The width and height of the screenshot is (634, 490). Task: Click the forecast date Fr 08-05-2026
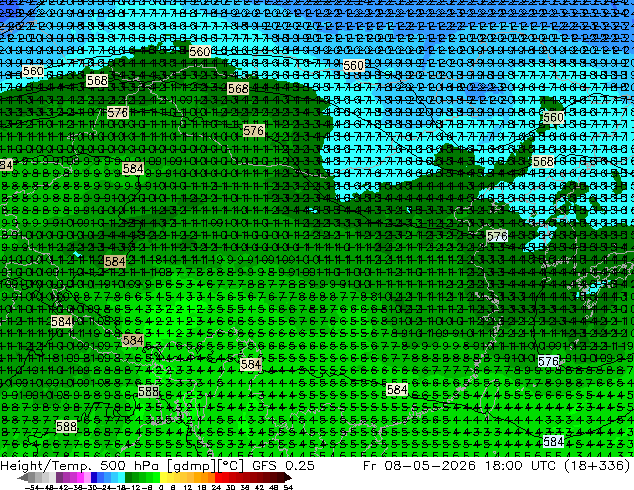(x=419, y=465)
